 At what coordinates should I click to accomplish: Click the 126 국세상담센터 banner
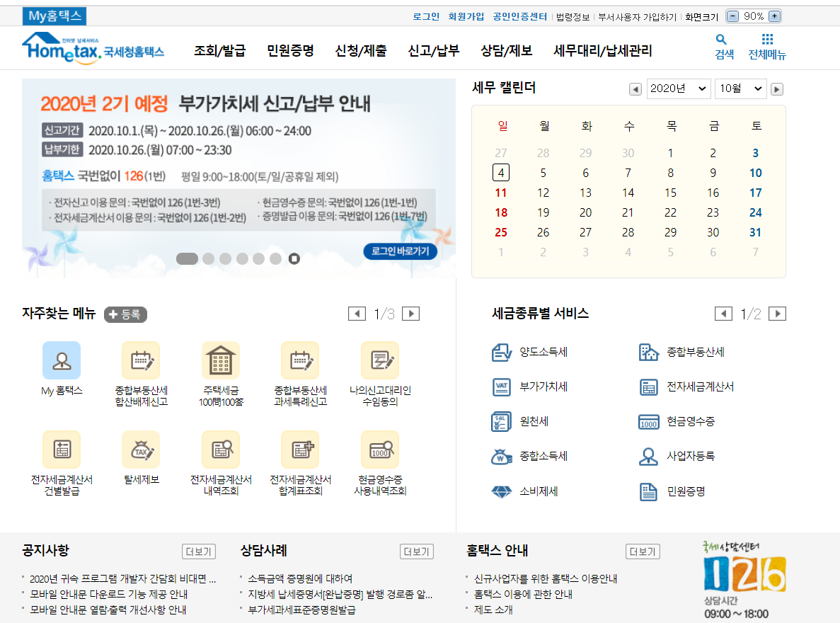pos(744,580)
